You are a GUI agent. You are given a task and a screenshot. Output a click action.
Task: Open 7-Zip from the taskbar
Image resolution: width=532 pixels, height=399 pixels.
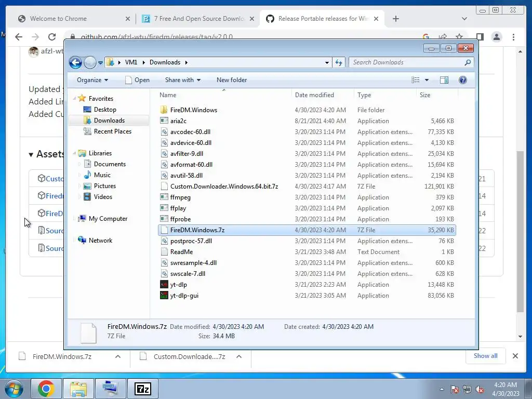pos(142,389)
